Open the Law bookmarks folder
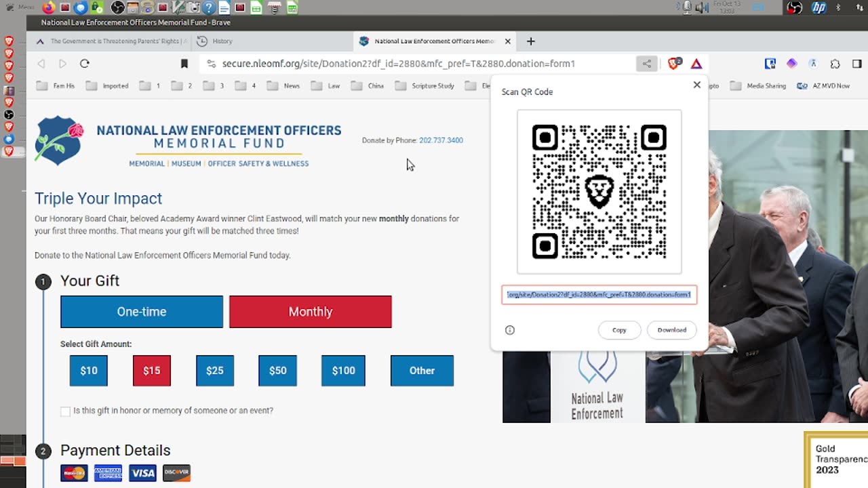 point(325,86)
